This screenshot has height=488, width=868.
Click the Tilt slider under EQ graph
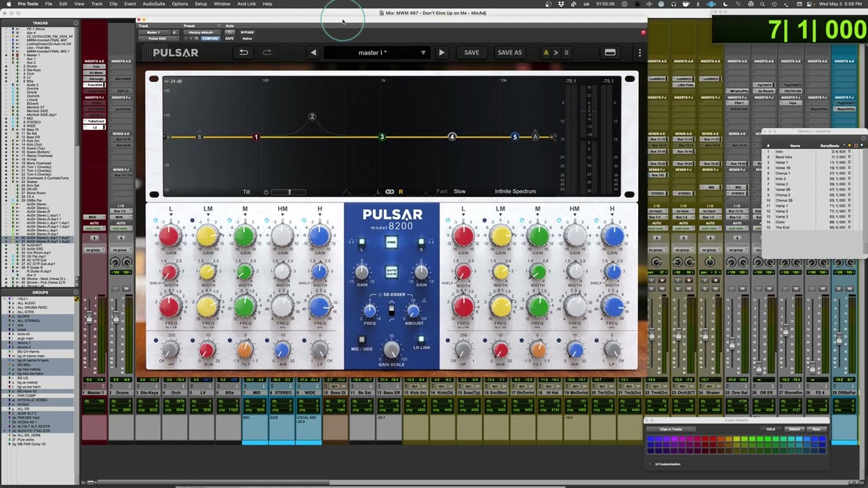(x=289, y=192)
